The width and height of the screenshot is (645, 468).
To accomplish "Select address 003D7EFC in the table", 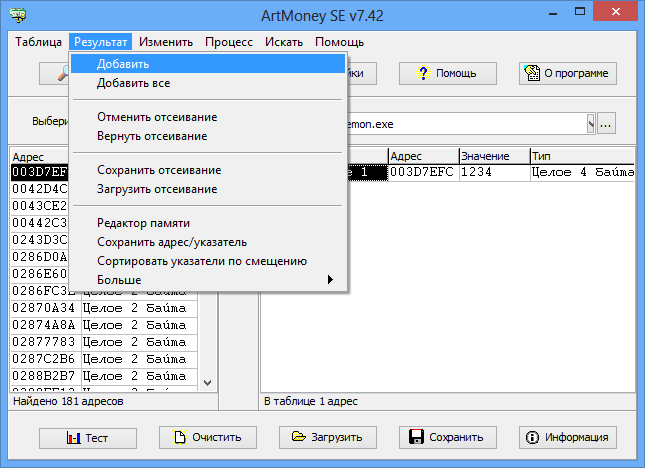I will 424,172.
